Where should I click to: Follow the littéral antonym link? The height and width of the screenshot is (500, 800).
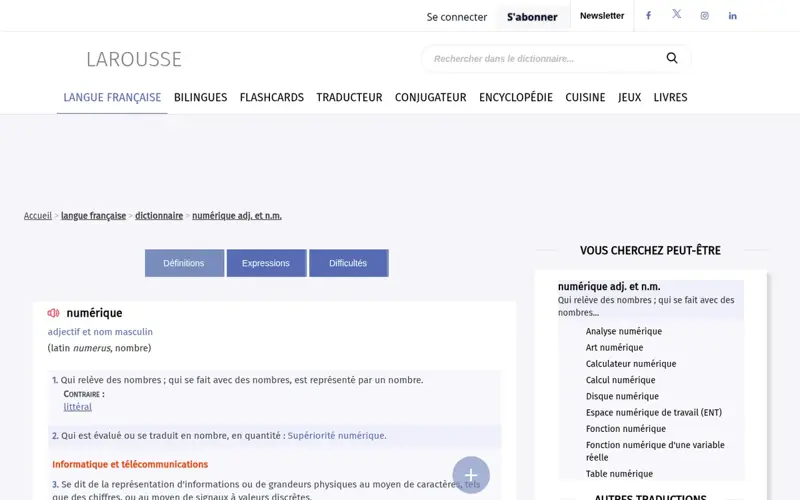pos(78,407)
